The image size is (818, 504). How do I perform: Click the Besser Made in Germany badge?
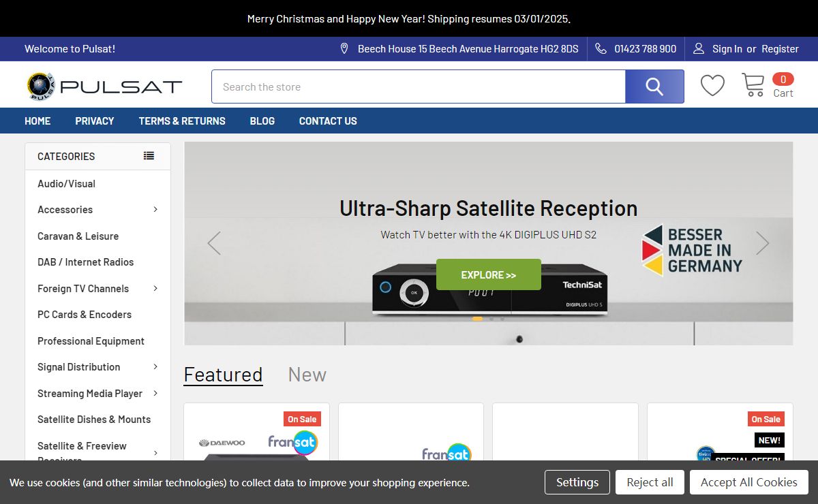(692, 250)
